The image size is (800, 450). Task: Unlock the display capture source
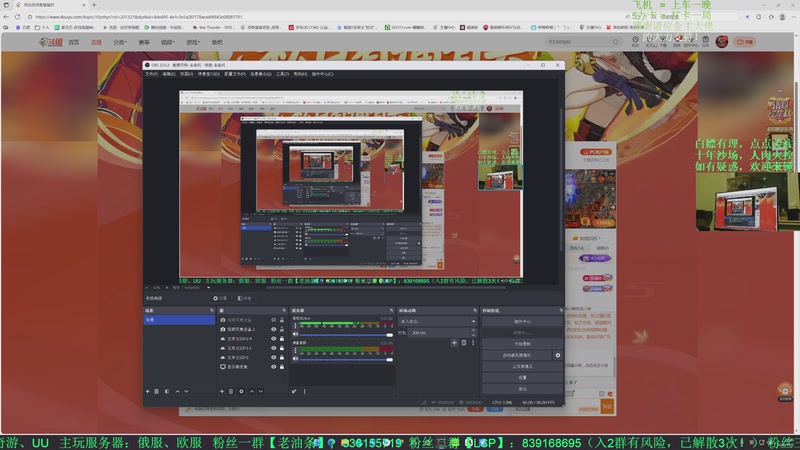[282, 367]
